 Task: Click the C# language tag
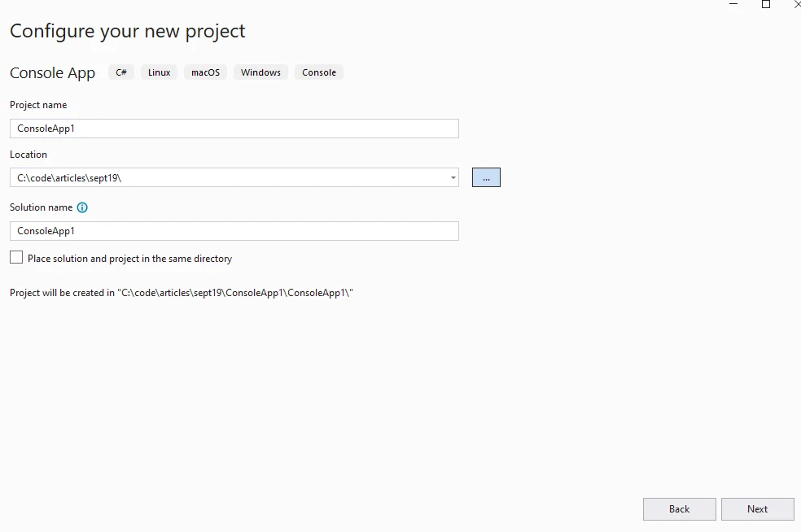[121, 72]
